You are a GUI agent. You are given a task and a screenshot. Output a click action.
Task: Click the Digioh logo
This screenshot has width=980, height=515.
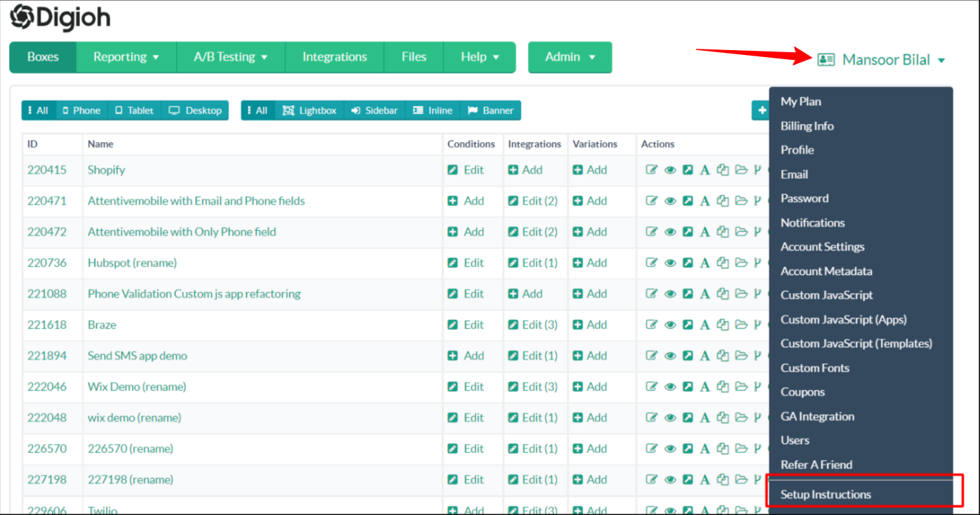coord(60,19)
